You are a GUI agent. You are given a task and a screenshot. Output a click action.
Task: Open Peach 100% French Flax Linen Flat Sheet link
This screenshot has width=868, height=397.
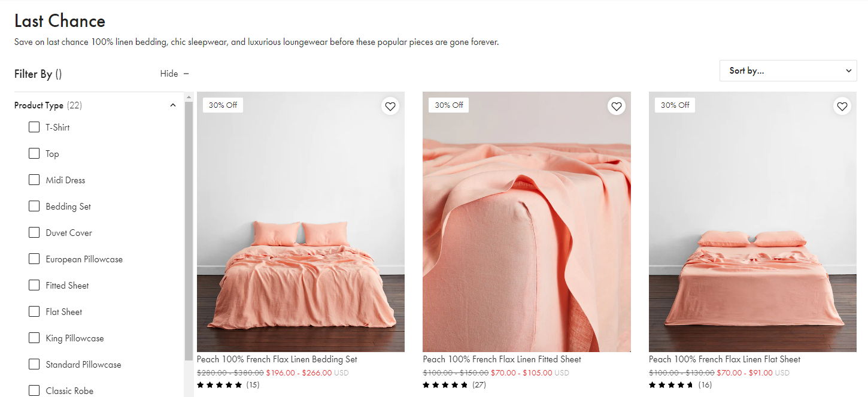[724, 359]
